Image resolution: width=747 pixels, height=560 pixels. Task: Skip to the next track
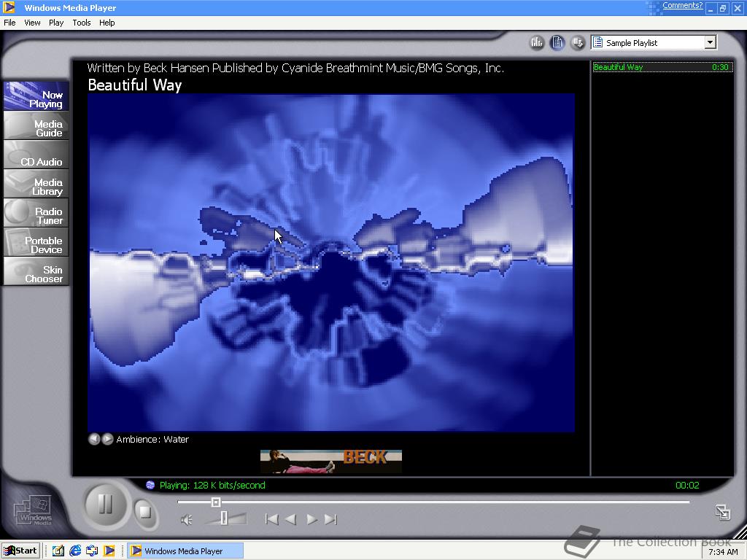pos(330,519)
